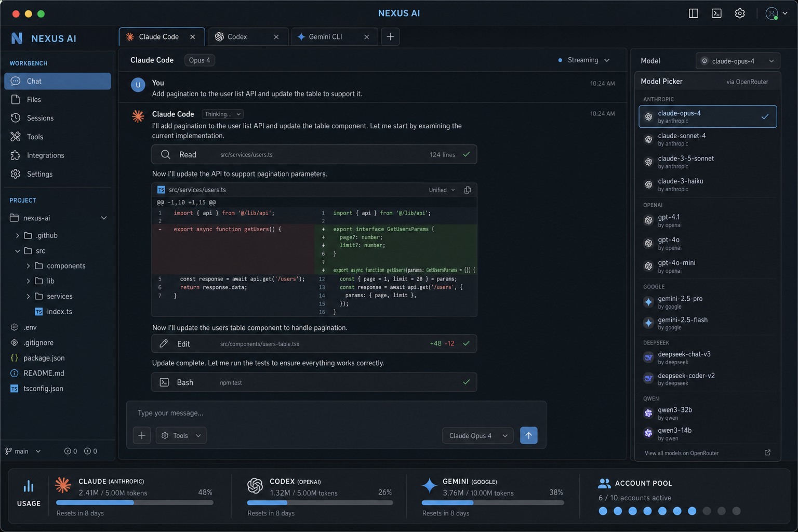Viewport: 798px width, 532px height.
Task: Select gpt-4o-mini in the Model Picker
Action: 708,267
